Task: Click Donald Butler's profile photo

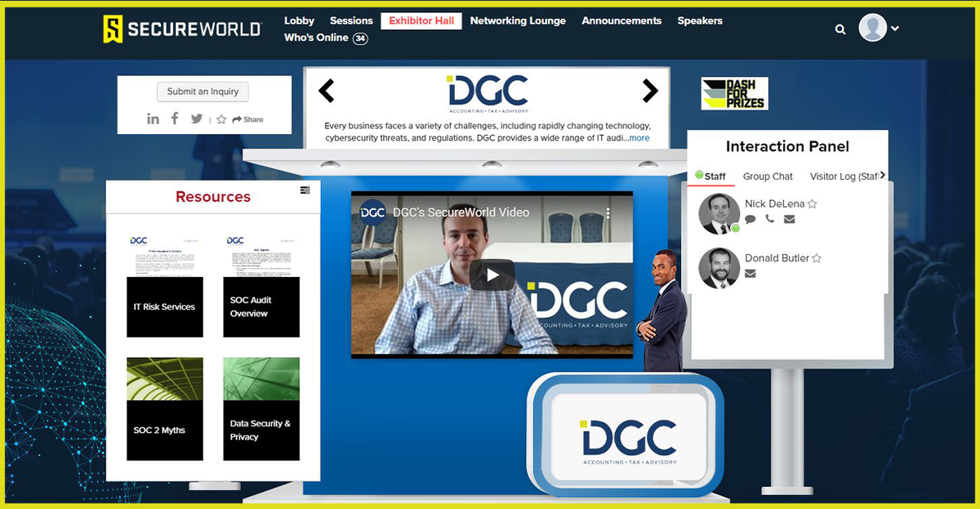Action: [719, 268]
